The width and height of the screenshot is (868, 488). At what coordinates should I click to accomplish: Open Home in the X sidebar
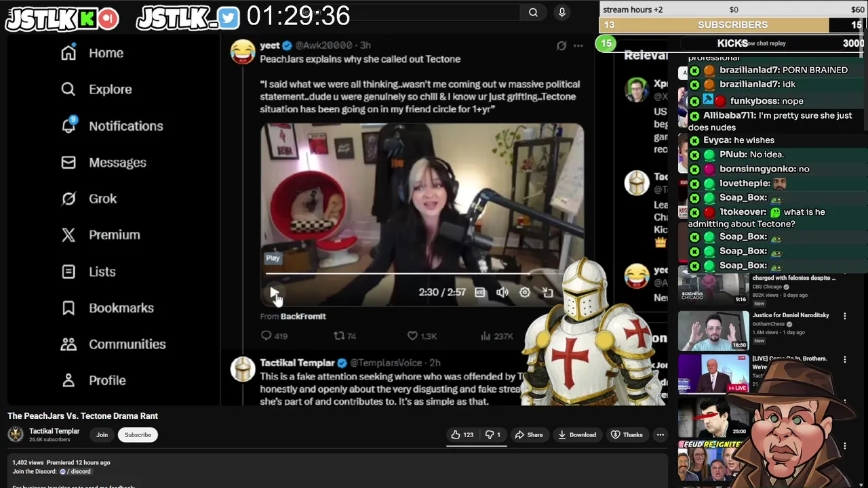[92, 53]
